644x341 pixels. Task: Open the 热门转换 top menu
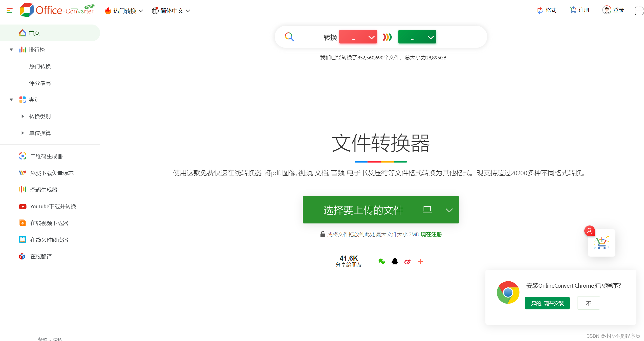(124, 11)
